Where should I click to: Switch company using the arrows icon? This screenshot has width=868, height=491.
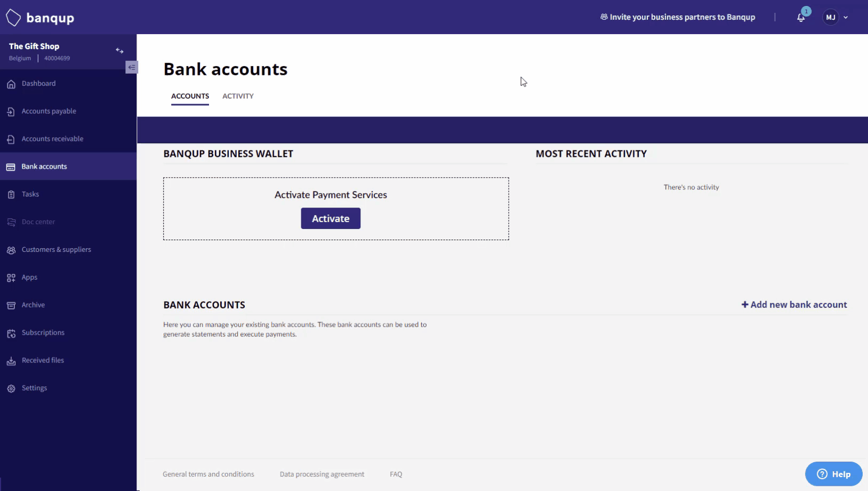point(119,51)
